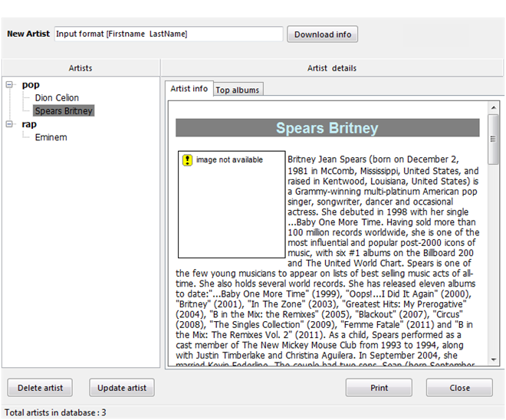The height and width of the screenshot is (420, 506).
Task: Click the Spears Britney title banner
Action: (327, 128)
